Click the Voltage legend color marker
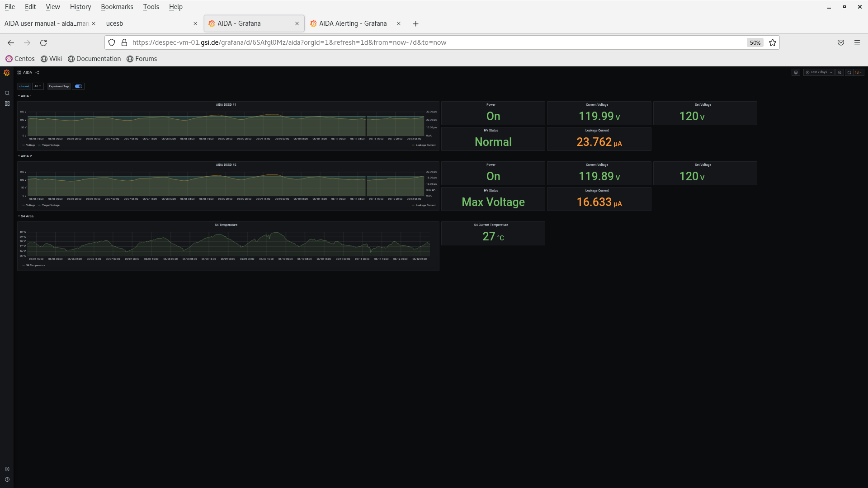The height and width of the screenshot is (488, 868). [23, 145]
